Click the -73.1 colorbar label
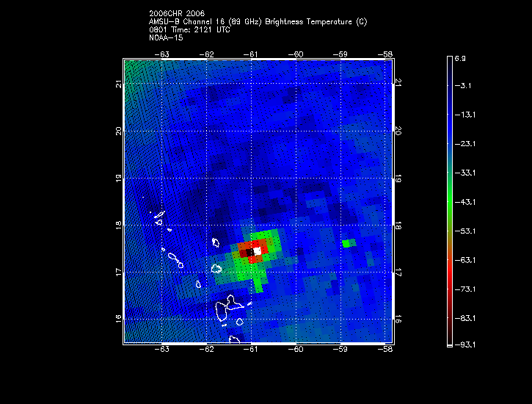 click(x=465, y=289)
